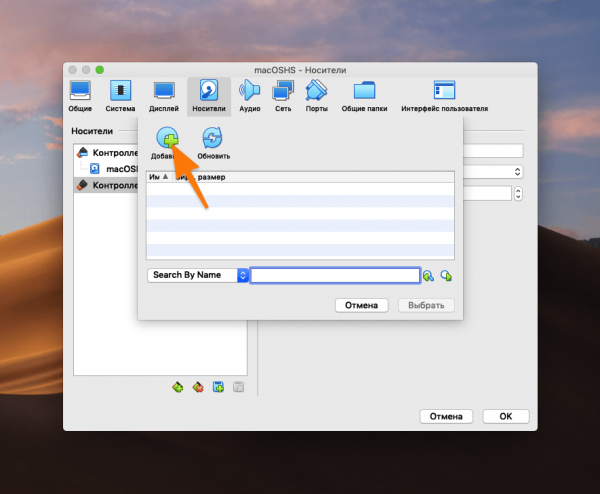
Task: Focus the controller name field at right
Action: pyautogui.click(x=493, y=151)
